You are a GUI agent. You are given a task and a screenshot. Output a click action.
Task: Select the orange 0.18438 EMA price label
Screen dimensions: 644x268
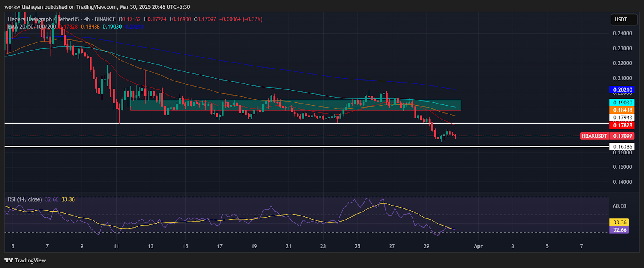pyautogui.click(x=622, y=110)
